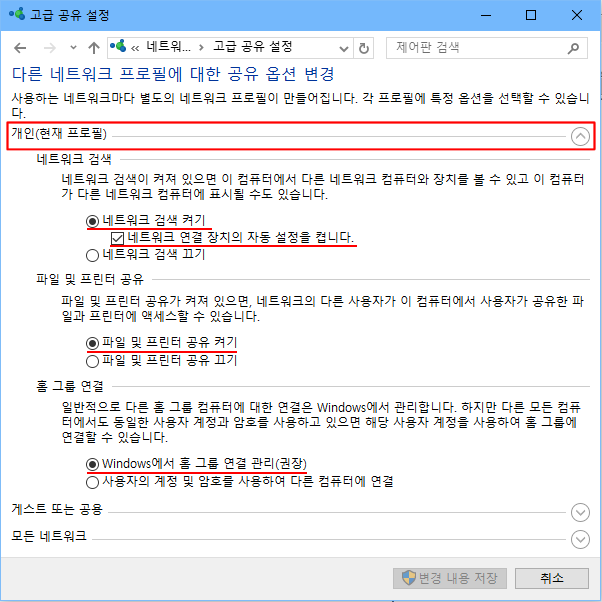Expand the 게스트 또는 공용 section

[x=579, y=512]
